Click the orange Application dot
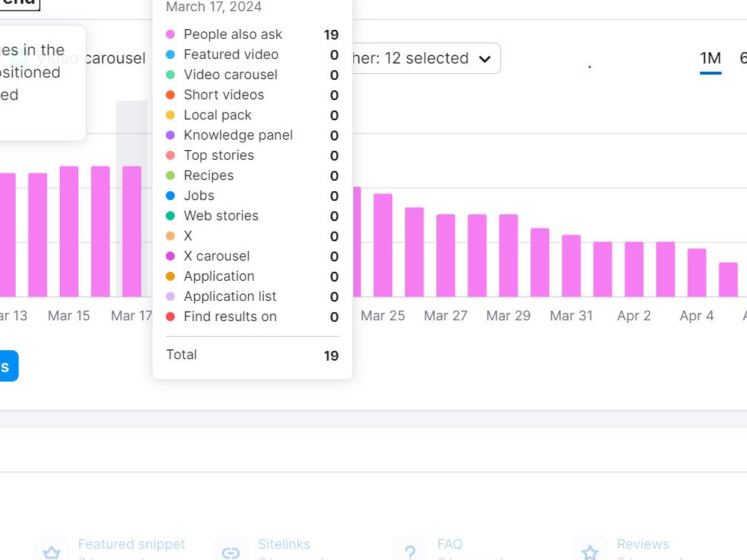This screenshot has width=747, height=560. click(170, 276)
